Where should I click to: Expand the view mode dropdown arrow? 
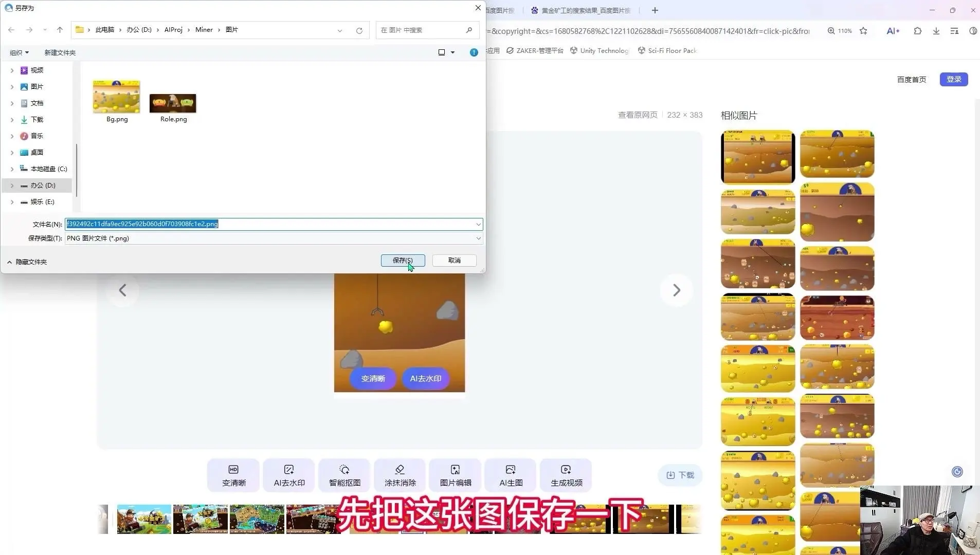(453, 52)
